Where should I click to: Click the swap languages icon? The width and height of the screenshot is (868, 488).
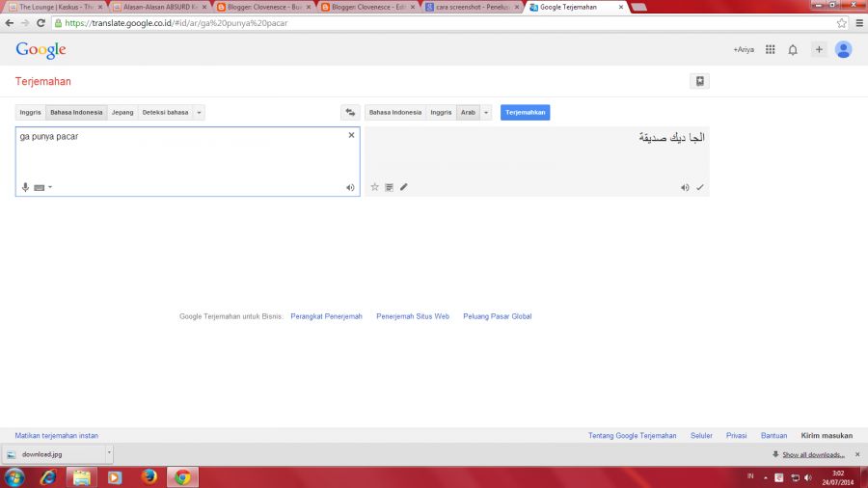tap(350, 112)
